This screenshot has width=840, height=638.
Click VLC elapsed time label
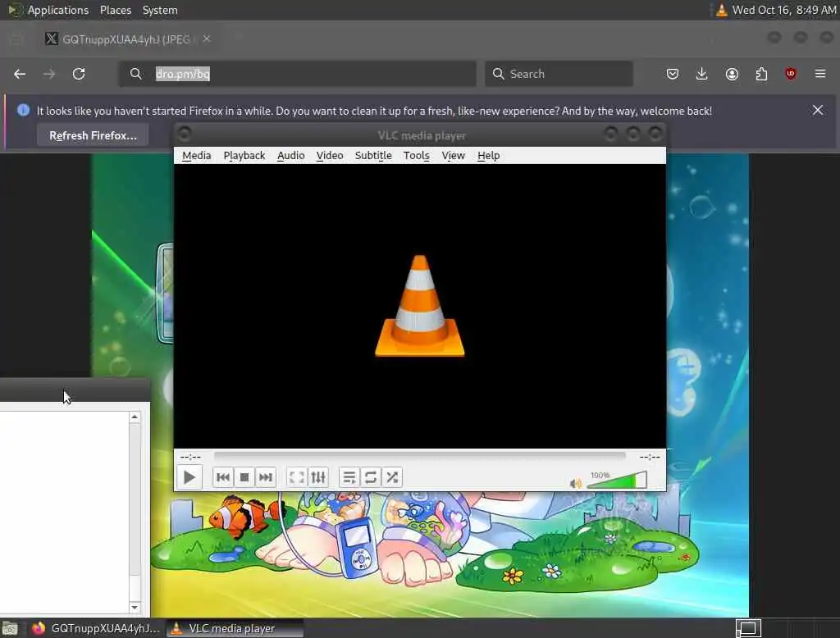click(x=190, y=457)
